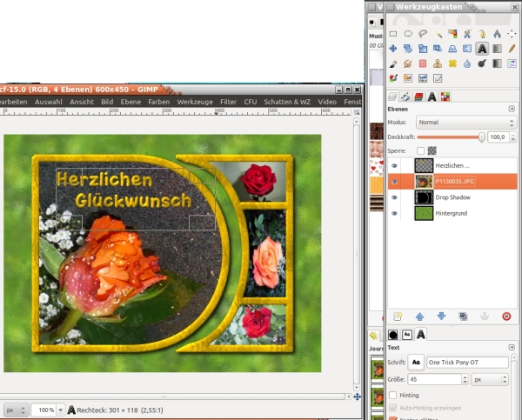Click the Größe value stepper arrows
This screenshot has width=522, height=420.
coord(465,379)
